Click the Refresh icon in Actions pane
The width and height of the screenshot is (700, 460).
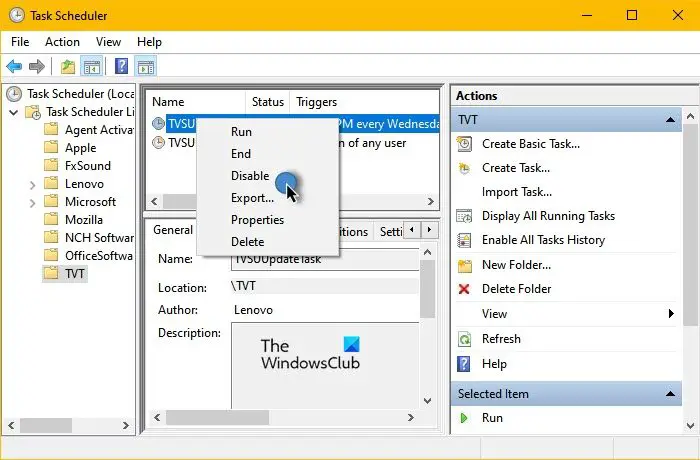[464, 339]
